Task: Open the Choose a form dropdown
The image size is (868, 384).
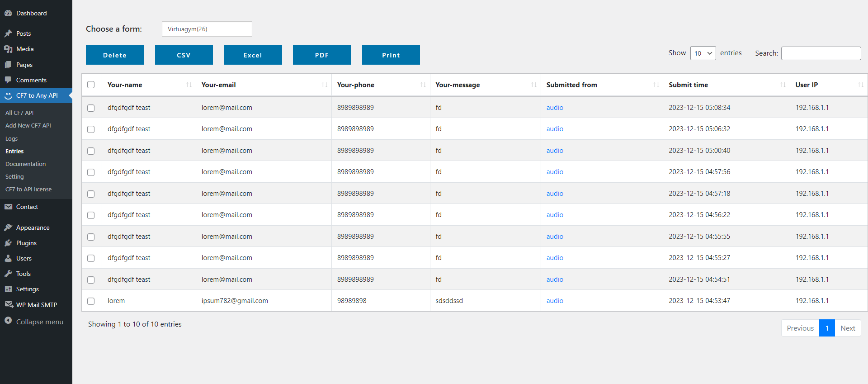Action: 207,29
